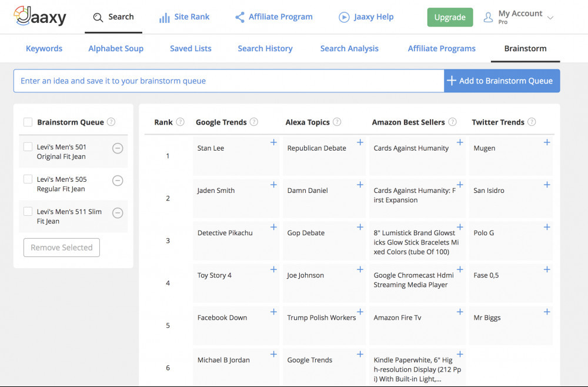Click the Damn Daniel topic text
The width and height of the screenshot is (588, 387).
point(308,191)
